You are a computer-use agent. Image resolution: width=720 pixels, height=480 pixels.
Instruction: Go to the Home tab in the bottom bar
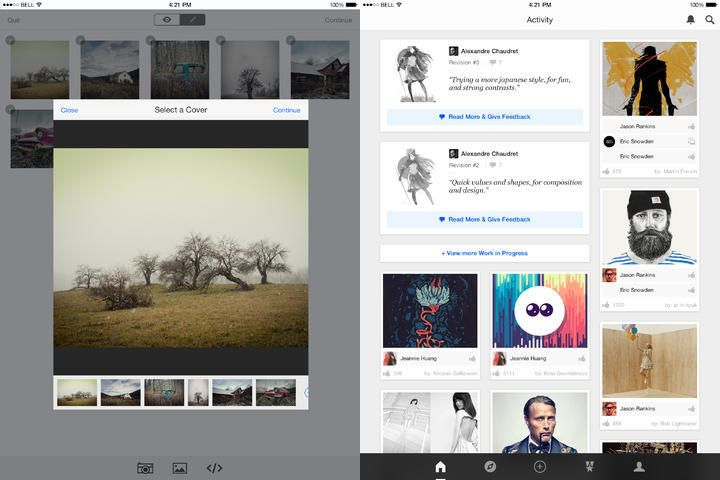[440, 467]
